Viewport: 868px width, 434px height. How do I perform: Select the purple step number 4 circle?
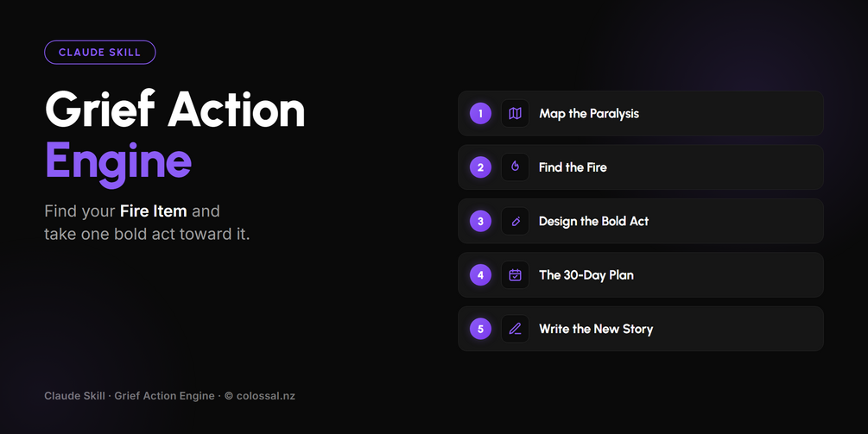coord(480,274)
